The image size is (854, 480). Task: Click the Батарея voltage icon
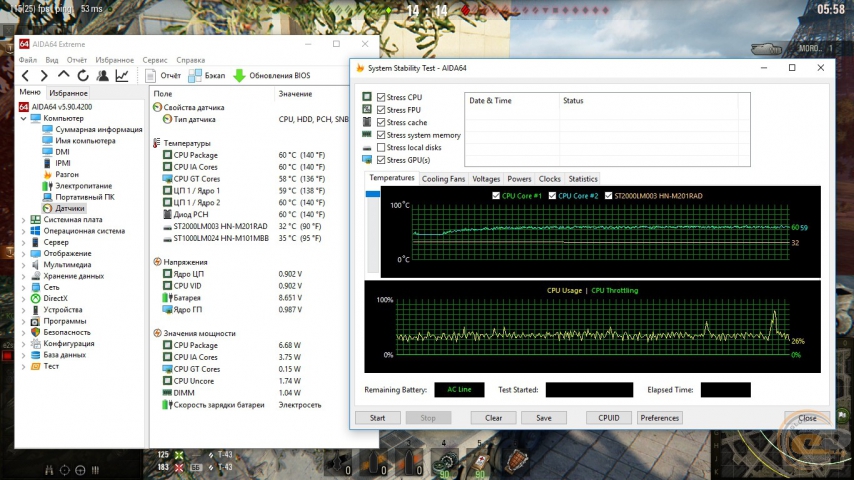[167, 297]
